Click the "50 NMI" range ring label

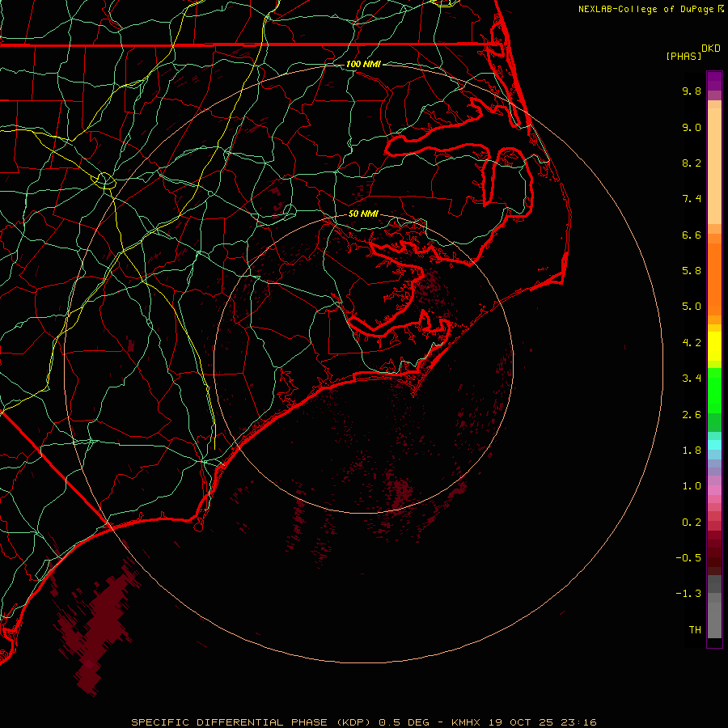363,214
